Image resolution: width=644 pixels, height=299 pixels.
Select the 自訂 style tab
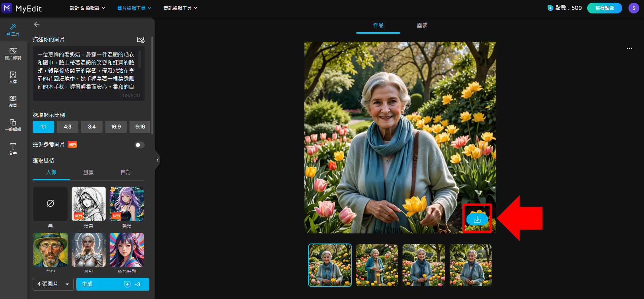[126, 172]
